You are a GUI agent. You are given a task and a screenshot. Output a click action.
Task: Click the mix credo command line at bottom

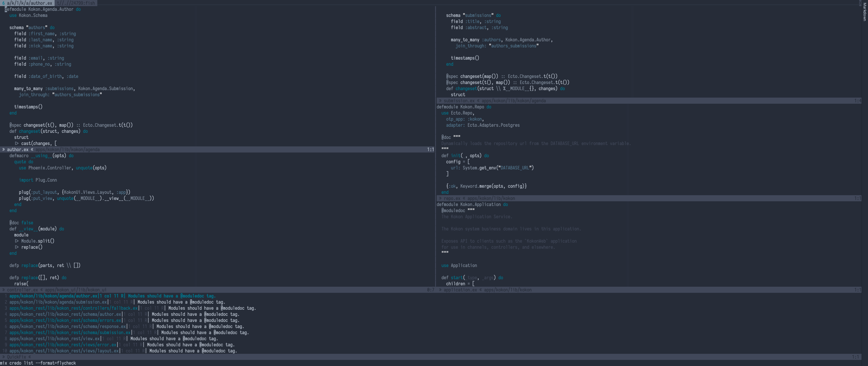[37, 363]
